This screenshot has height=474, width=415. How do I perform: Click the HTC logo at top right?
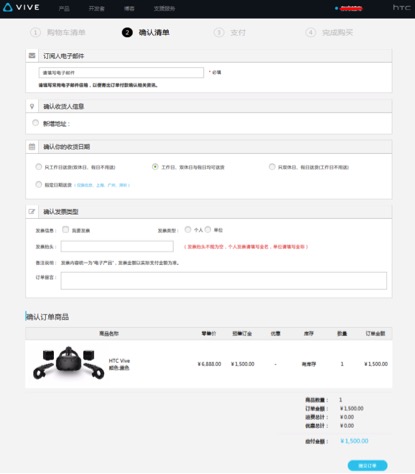tap(401, 7)
